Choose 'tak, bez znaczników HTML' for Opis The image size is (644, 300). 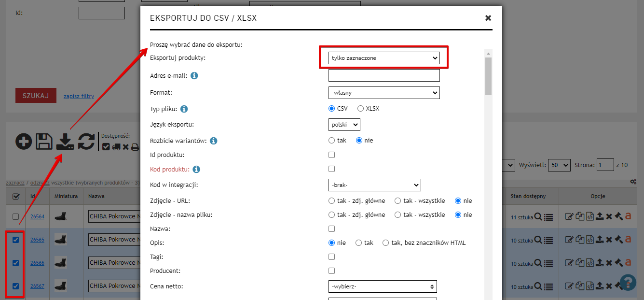[385, 243]
